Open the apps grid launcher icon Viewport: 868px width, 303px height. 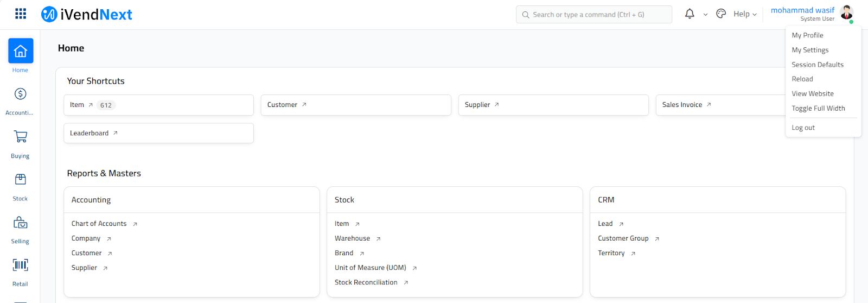pos(21,14)
